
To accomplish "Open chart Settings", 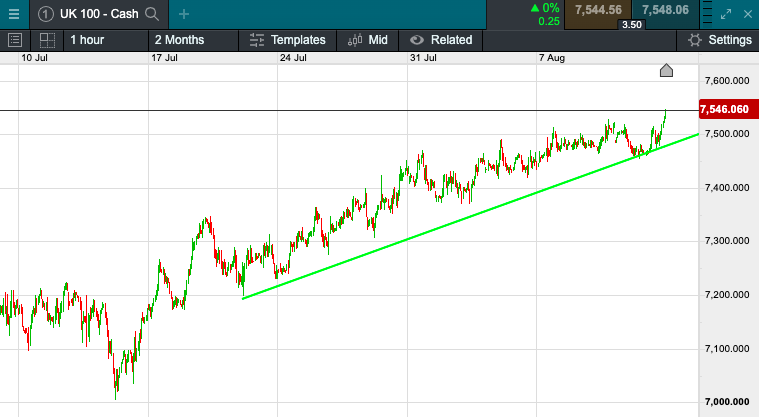I will coord(720,40).
